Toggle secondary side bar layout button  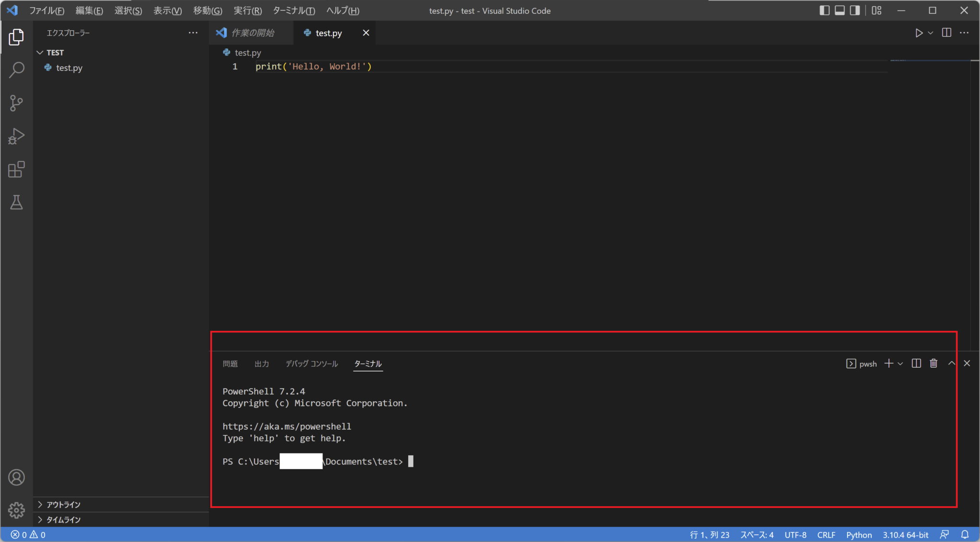(x=855, y=11)
